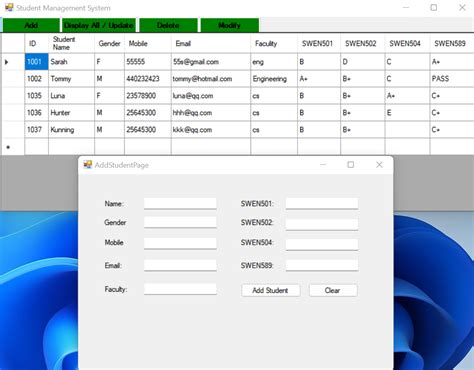This screenshot has height=370, width=474.
Task: Click the name cell Tommy
Action: click(71, 79)
